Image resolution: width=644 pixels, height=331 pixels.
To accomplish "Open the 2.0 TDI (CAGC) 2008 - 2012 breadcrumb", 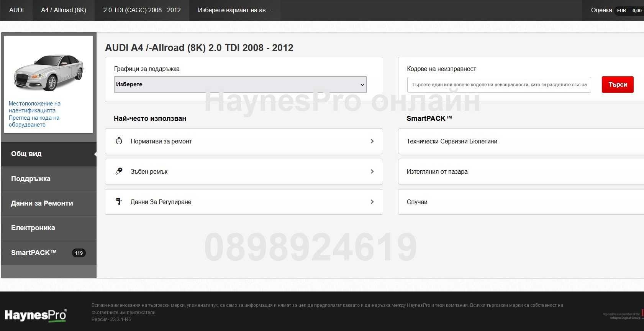I will point(142,10).
